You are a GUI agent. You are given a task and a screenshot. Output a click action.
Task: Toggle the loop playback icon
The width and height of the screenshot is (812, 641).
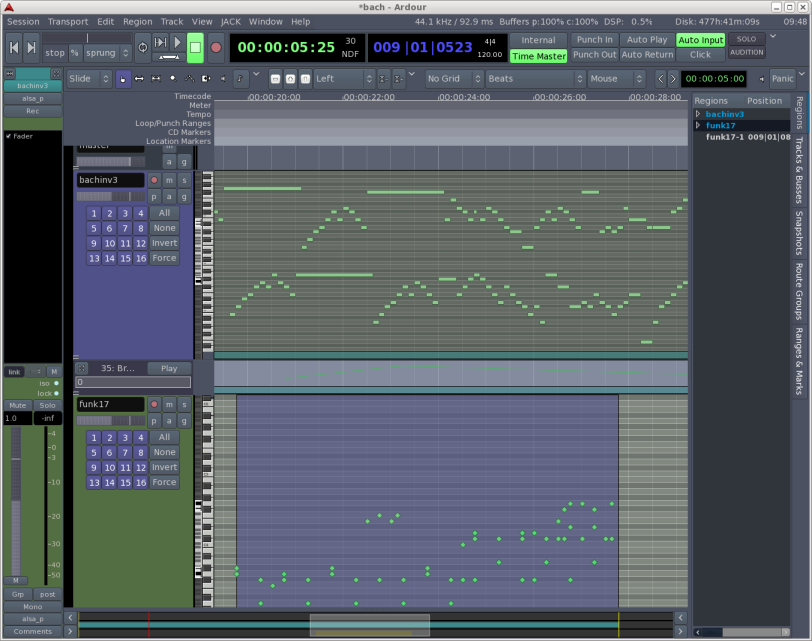142,44
